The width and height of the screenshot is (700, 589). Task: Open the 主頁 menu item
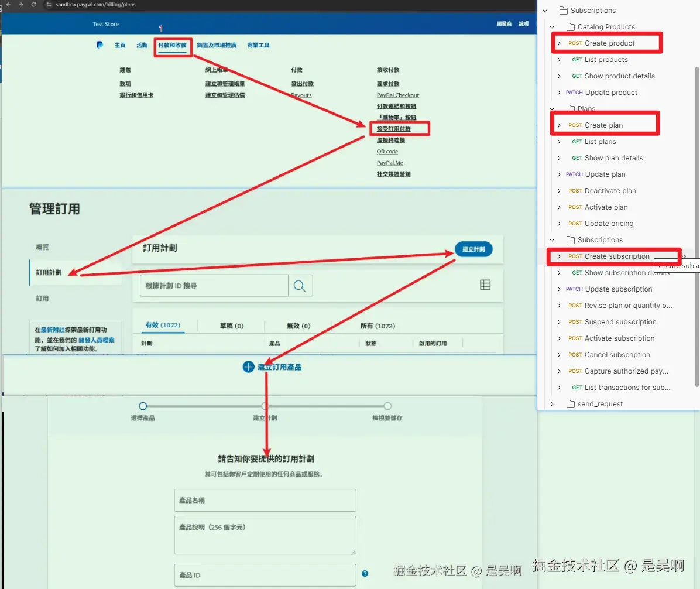click(120, 46)
